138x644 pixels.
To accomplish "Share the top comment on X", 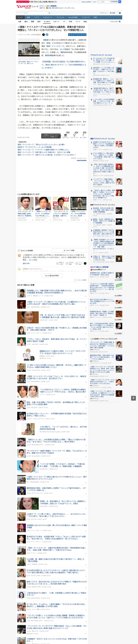I will click(85, 263).
